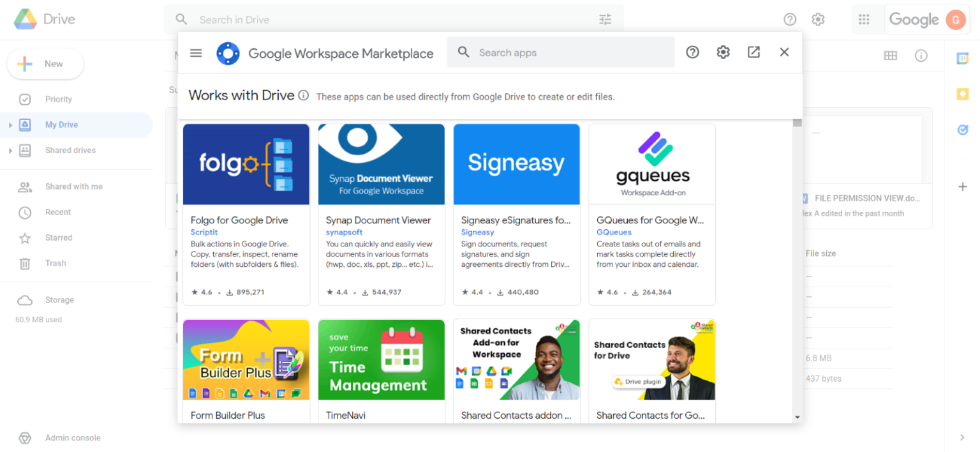Click the Starred toggle in Drive sidebar
The height and width of the screenshot is (452, 980).
tap(59, 237)
